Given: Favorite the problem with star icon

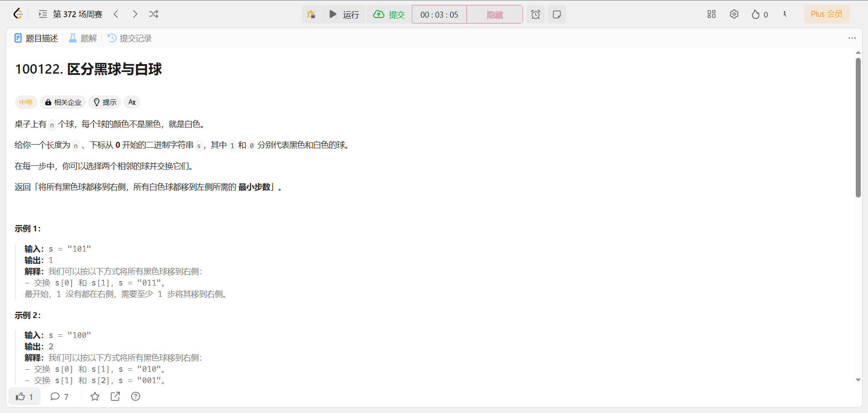Looking at the screenshot, I should click(x=95, y=397).
